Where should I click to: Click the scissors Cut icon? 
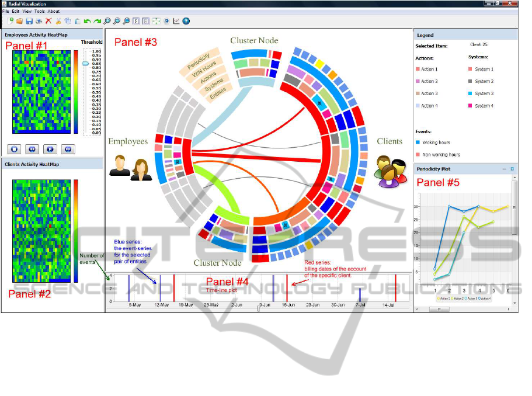(58, 21)
